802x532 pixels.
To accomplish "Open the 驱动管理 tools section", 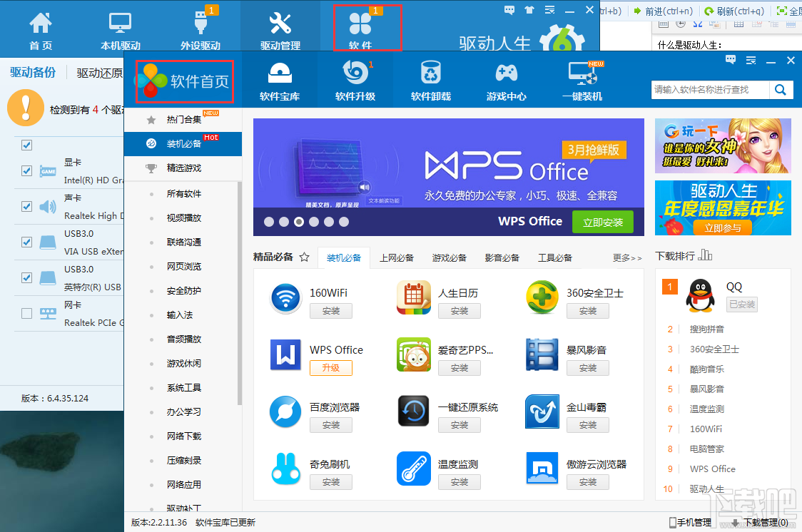I will pos(280,30).
